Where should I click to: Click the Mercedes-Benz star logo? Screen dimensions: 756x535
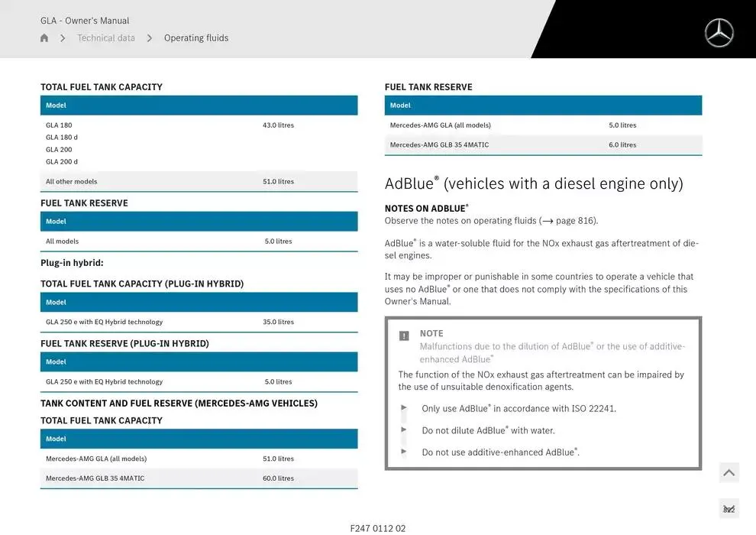719,33
